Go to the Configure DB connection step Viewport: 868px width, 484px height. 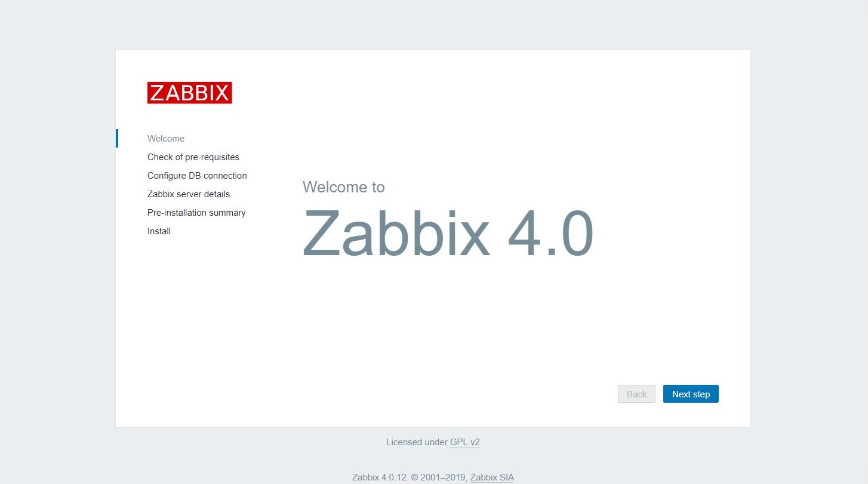tap(197, 176)
